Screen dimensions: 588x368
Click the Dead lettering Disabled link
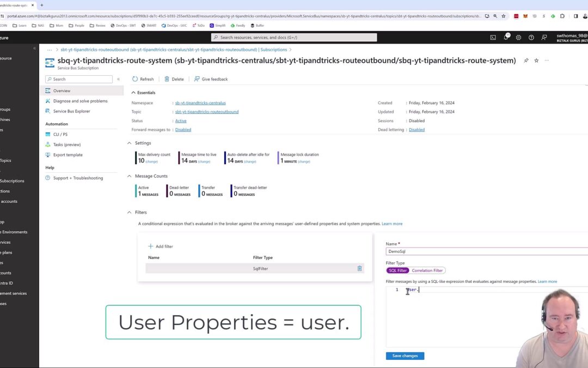(x=416, y=130)
